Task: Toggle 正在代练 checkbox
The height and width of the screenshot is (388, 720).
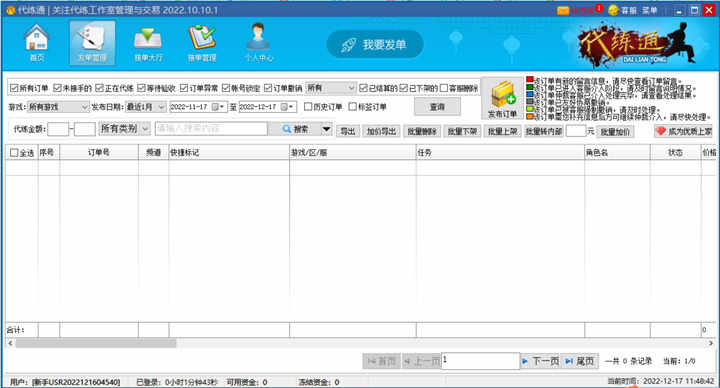Action: (x=100, y=88)
